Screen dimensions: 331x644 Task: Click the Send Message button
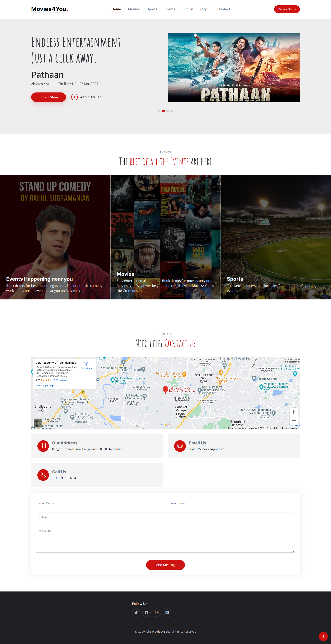tap(165, 565)
